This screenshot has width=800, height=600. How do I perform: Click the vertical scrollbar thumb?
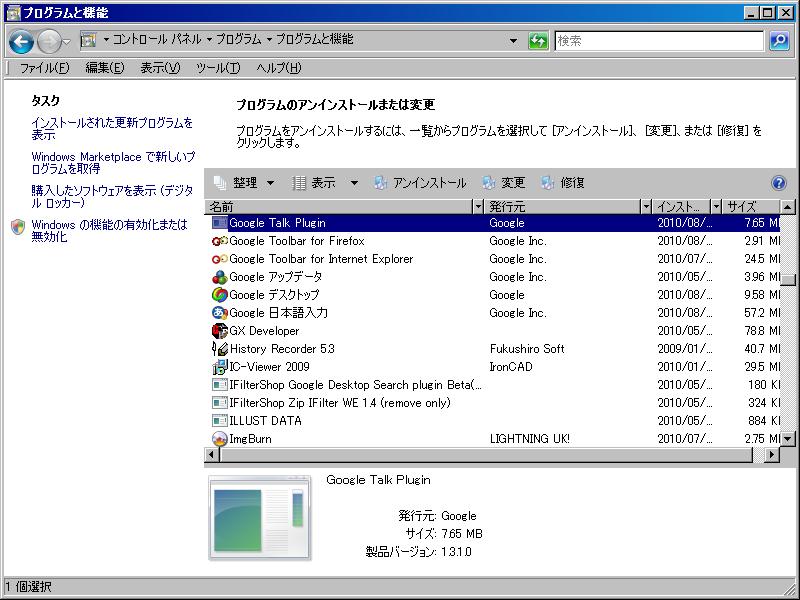[788, 280]
